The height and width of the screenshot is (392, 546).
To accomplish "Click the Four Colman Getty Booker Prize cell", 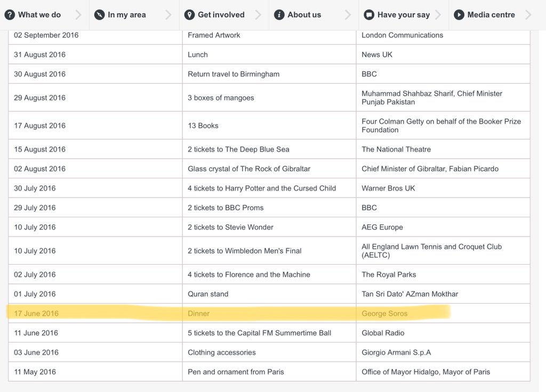I will (443, 125).
